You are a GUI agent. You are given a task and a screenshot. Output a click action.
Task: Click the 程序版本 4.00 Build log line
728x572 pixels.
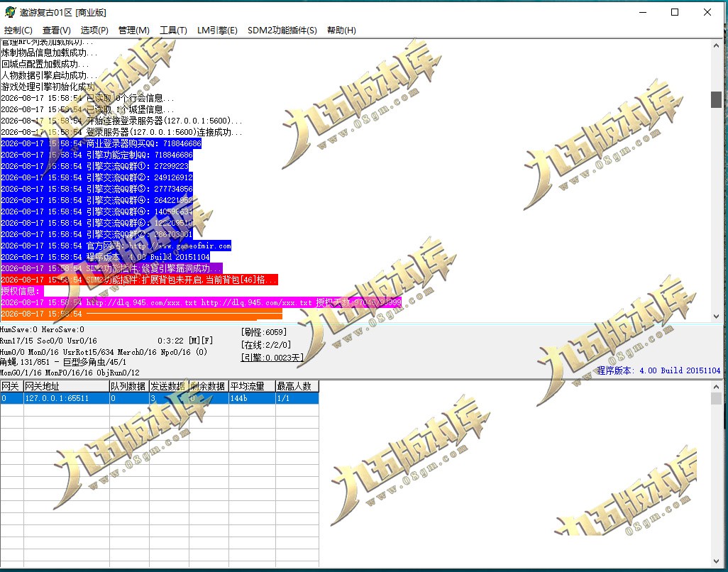pyautogui.click(x=106, y=257)
